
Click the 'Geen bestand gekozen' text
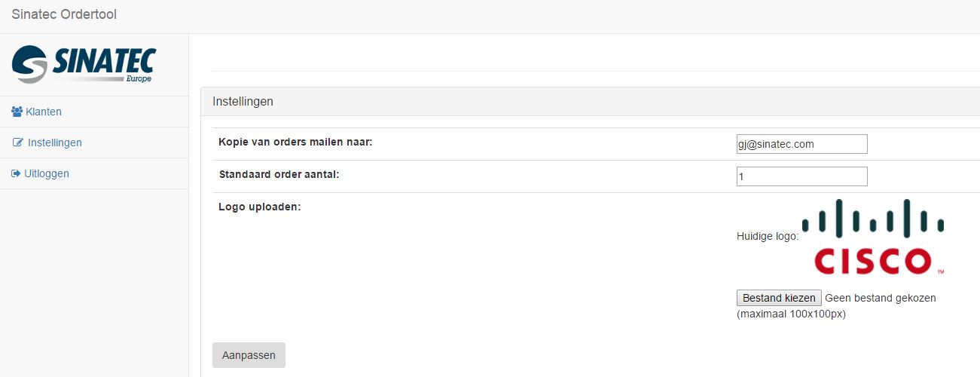pos(880,298)
